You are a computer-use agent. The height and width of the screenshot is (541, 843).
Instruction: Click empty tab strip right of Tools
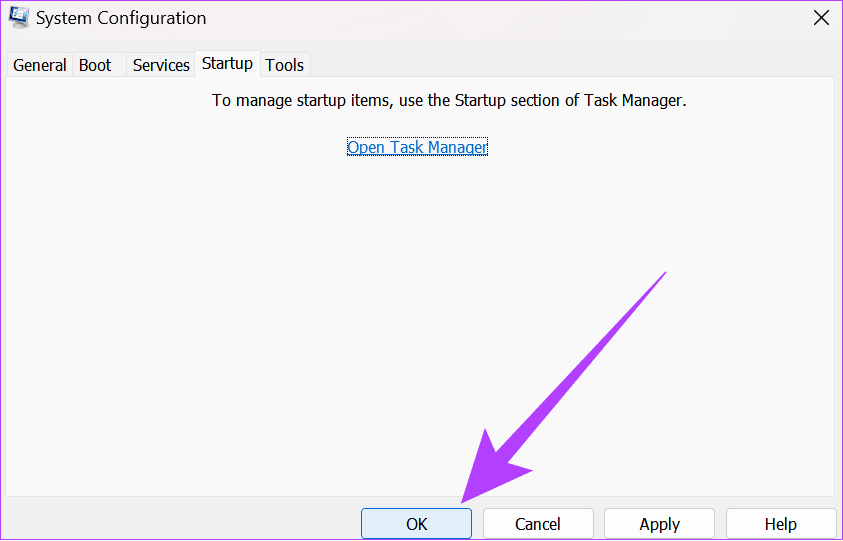point(570,64)
